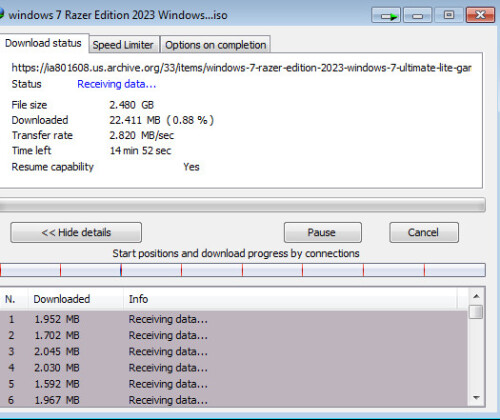Click the Downloaded column header
500x420 pixels.
(75, 299)
